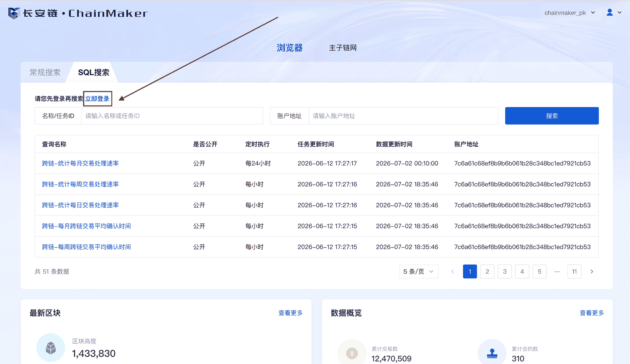Expand the arrow next to user icon

[x=619, y=12]
